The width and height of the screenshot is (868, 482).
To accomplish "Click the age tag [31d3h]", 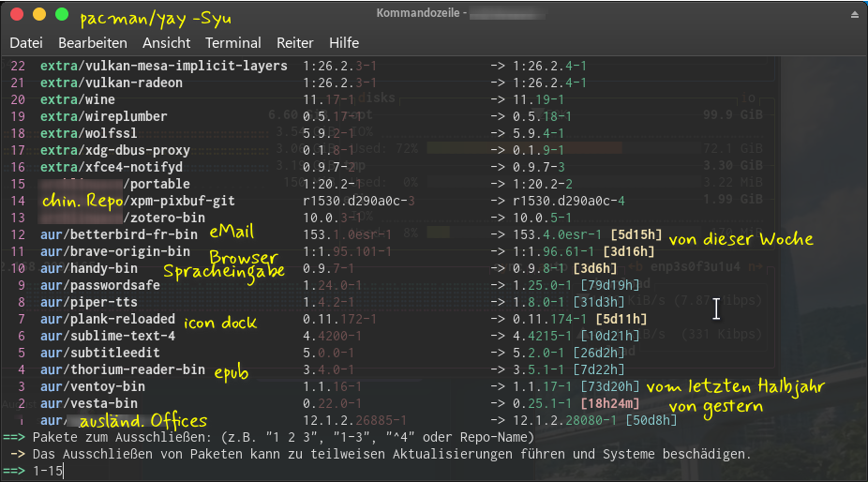I will coord(599,303).
